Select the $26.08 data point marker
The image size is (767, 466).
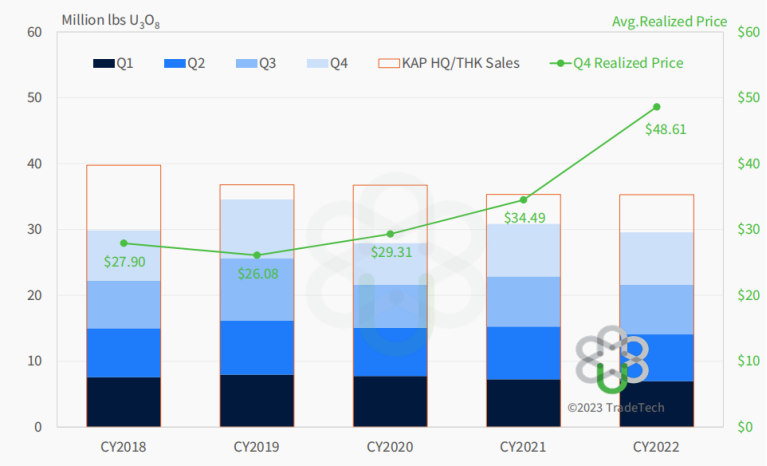[257, 255]
